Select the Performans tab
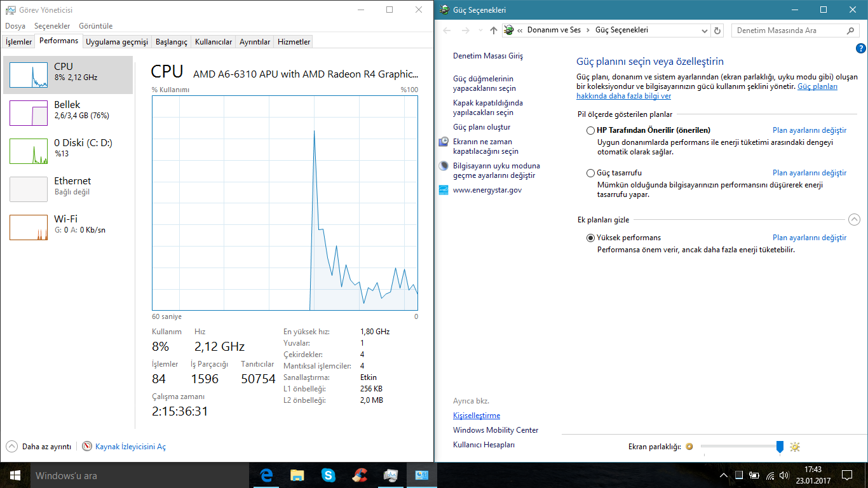This screenshot has width=868, height=488. pos(59,41)
